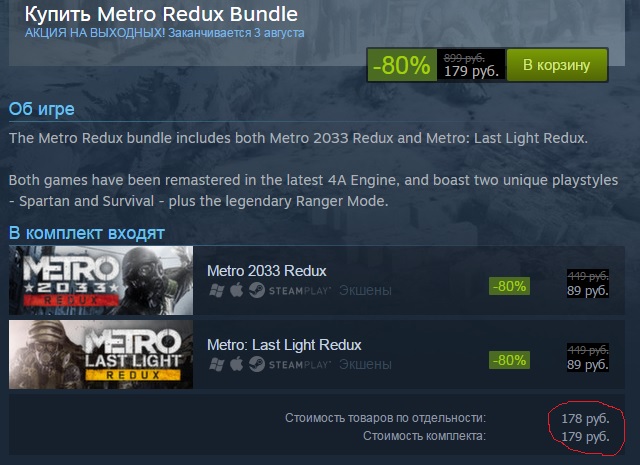The width and height of the screenshot is (640, 465).
Task: Add bundle with 'В корзину' button
Action: [x=557, y=65]
